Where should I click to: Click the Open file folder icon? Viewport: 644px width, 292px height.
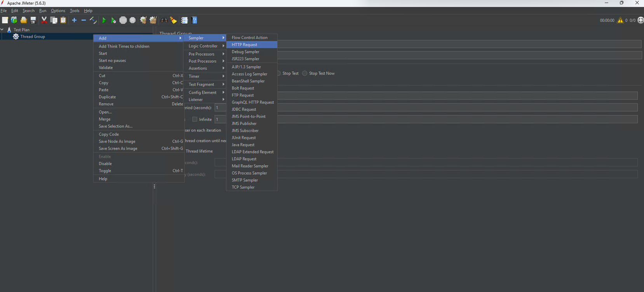point(24,20)
